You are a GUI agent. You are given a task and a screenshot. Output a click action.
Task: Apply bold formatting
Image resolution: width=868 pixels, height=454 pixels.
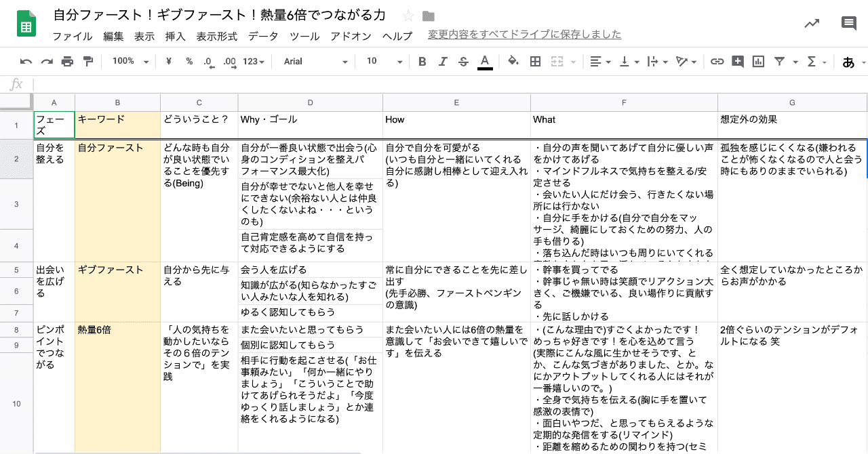tap(422, 62)
